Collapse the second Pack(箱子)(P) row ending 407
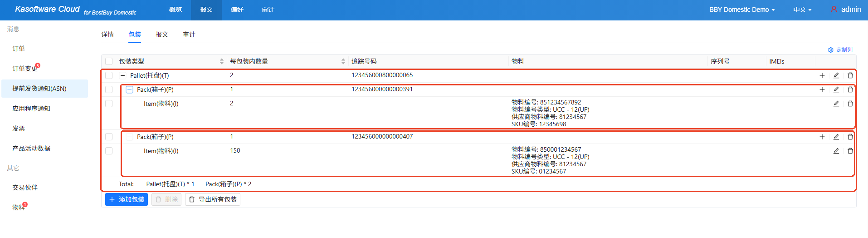 pyautogui.click(x=129, y=137)
